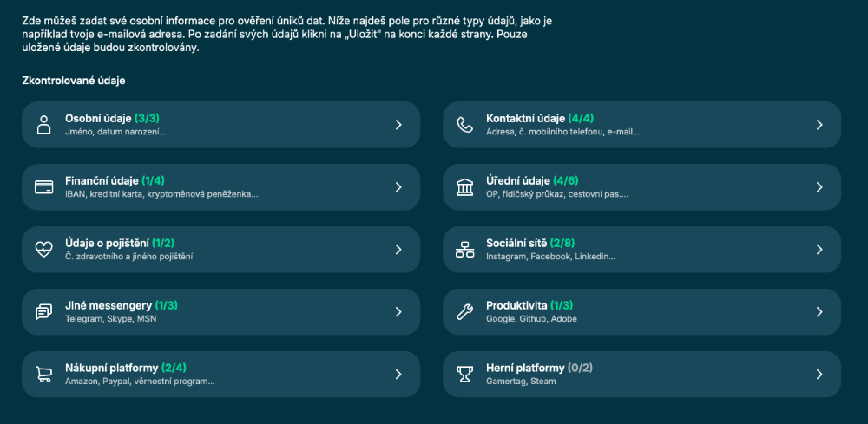
Task: Click the heart pulse icon for Údaje o pojištění
Action: coord(43,250)
